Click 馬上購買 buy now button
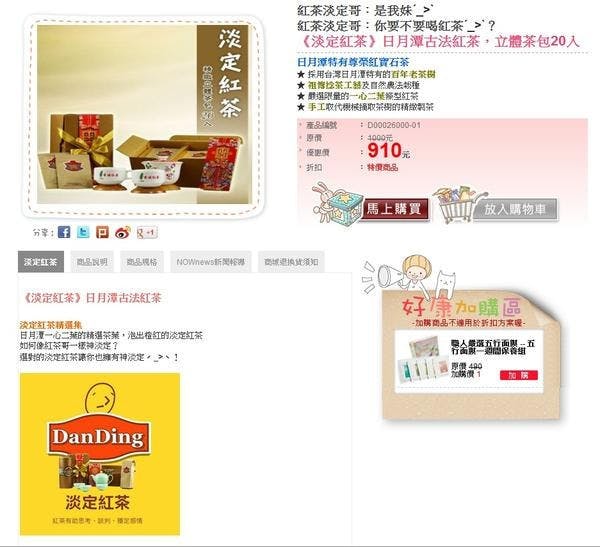This screenshot has width=600, height=547. [x=395, y=209]
